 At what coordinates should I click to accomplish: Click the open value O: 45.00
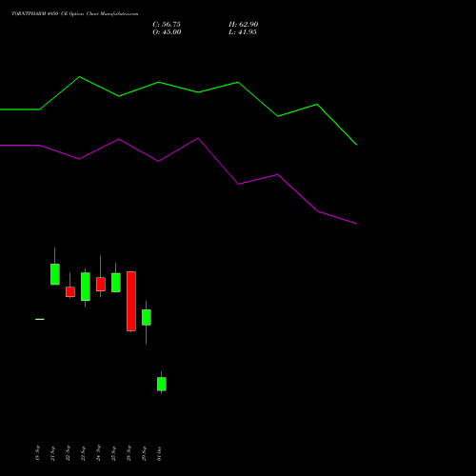tap(167, 32)
